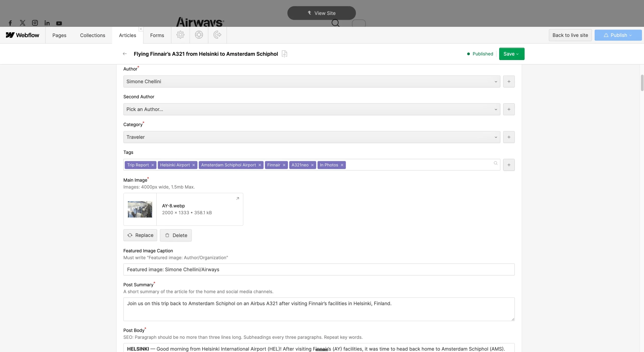Click the AY-8.webp image thumbnail

click(140, 209)
